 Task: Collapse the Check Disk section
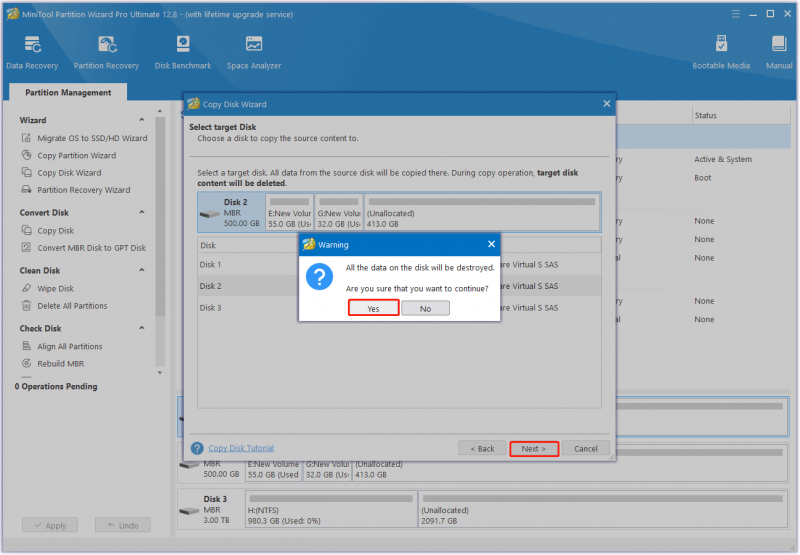tap(142, 328)
